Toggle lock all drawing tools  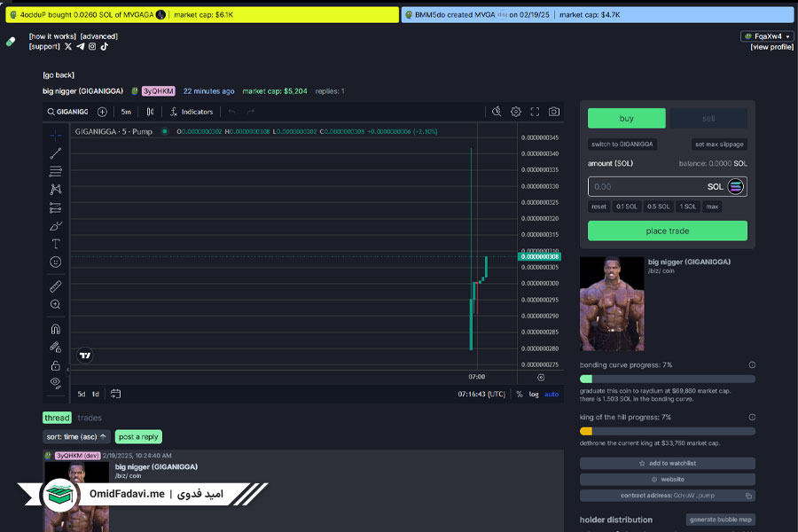tap(56, 365)
